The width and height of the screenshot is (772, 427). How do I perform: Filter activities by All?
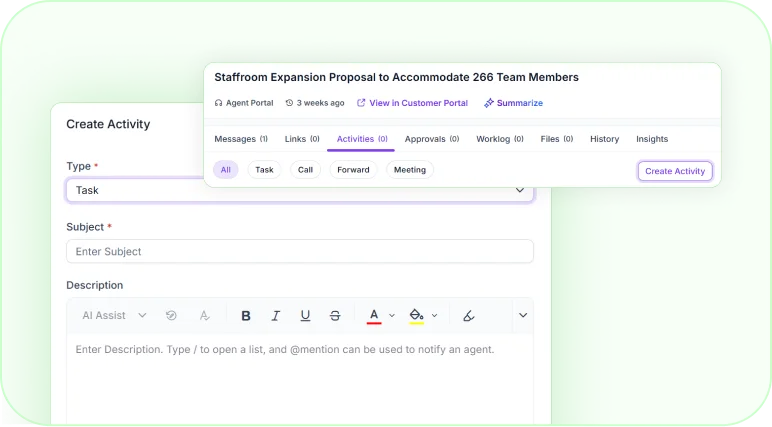225,170
